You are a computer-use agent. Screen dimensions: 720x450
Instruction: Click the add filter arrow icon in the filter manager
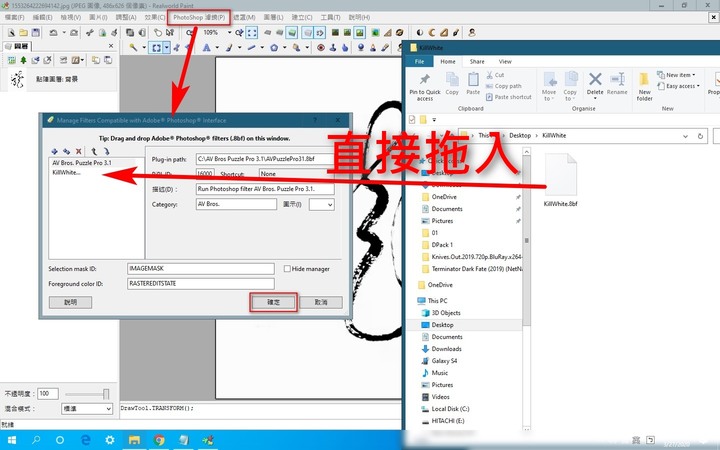54,151
